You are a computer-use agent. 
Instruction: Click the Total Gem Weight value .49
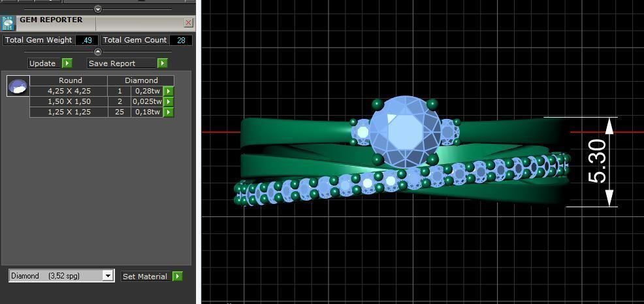87,41
